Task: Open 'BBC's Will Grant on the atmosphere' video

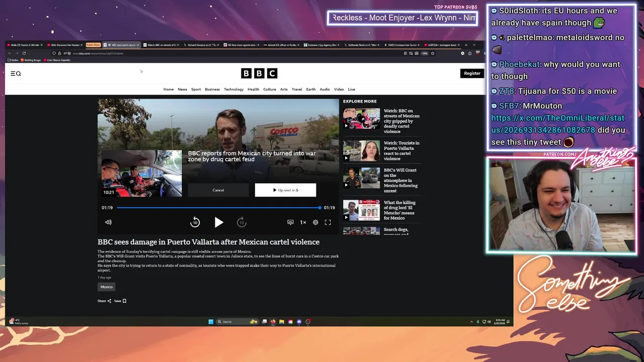Action: 400,180
